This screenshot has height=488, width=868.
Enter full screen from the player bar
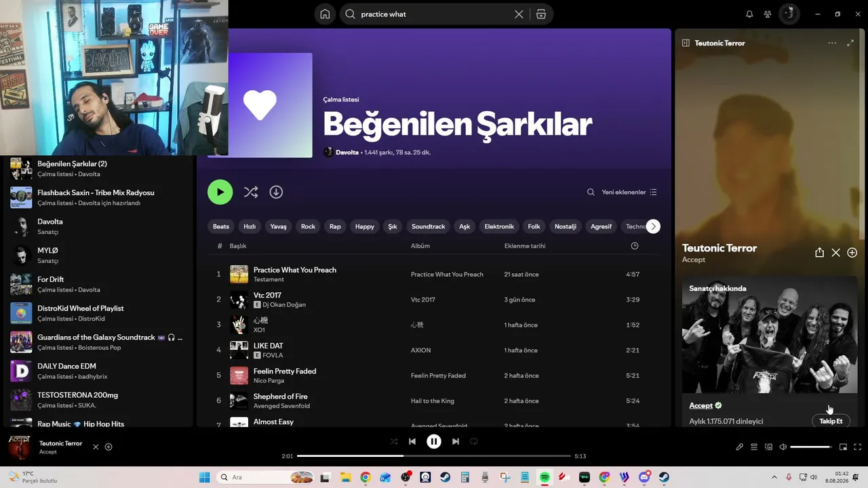[858, 447]
